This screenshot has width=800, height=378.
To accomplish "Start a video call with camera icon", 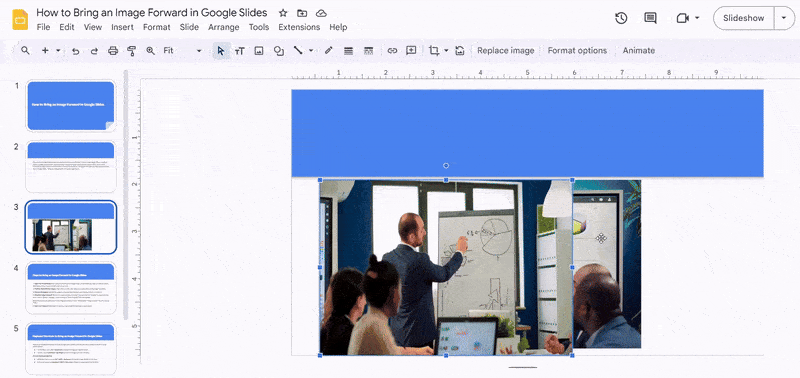I will coord(683,18).
